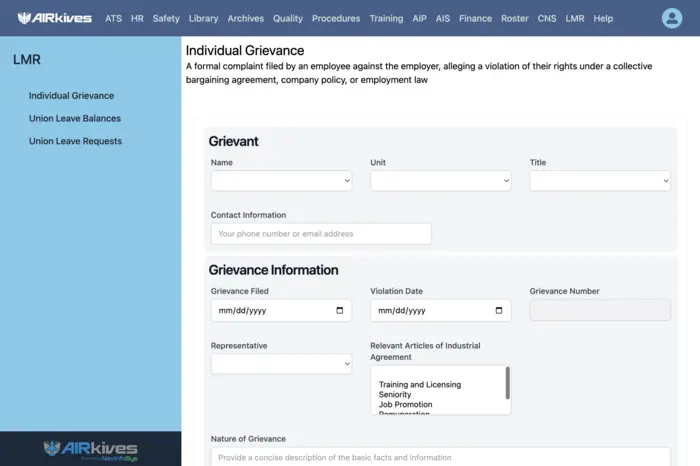Expand the grievant Name dropdown
This screenshot has height=466, width=700.
[x=281, y=181]
